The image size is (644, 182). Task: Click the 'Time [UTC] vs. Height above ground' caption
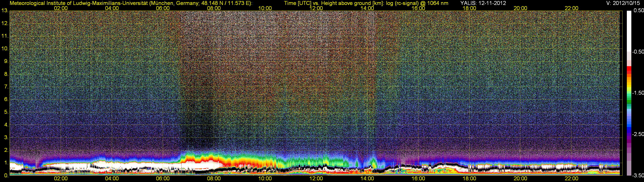pos(366,3)
